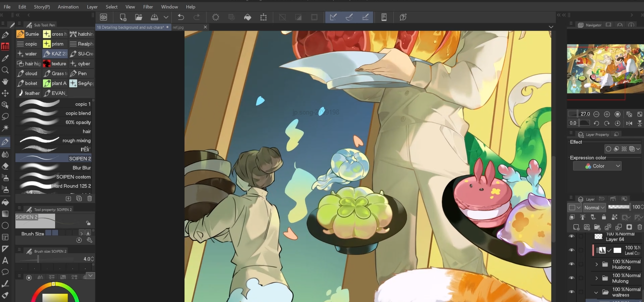Toggle visibility of Layer 64
Screen dimensions: 644x302
[x=571, y=236]
